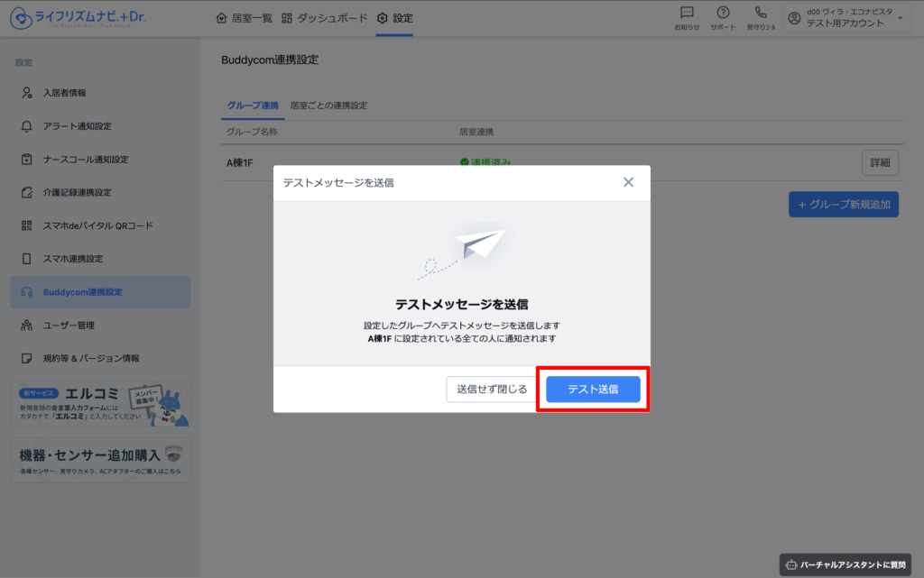Click the bell icon for アラート通知設定
Viewport: 924px width, 578px height.
(x=26, y=126)
